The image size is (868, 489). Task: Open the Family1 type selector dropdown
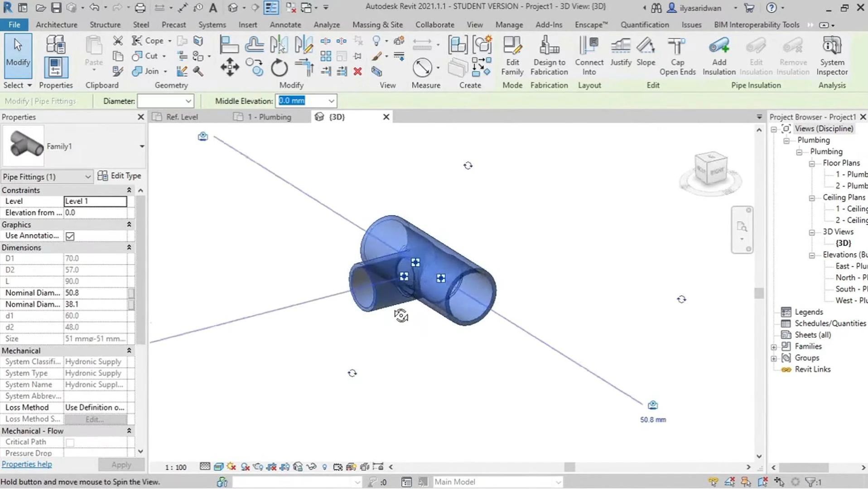pos(142,146)
